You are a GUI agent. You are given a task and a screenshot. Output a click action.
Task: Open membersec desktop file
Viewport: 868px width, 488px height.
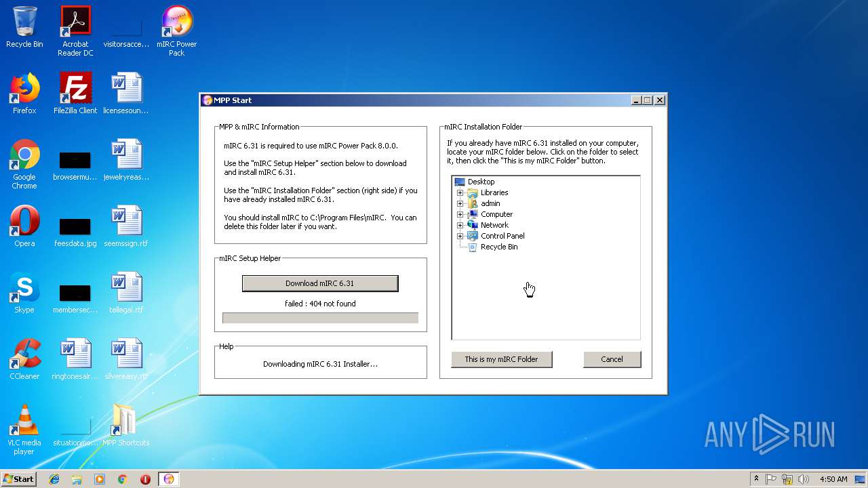[75, 297]
